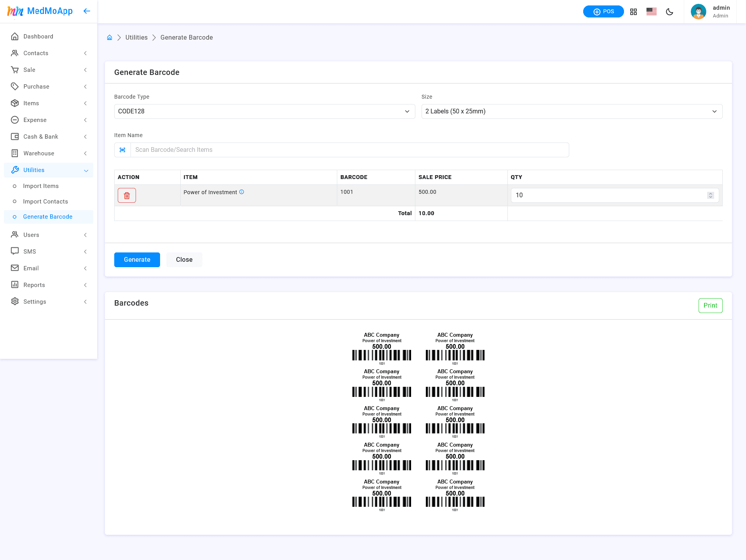Click Total value 10.00

coord(426,213)
